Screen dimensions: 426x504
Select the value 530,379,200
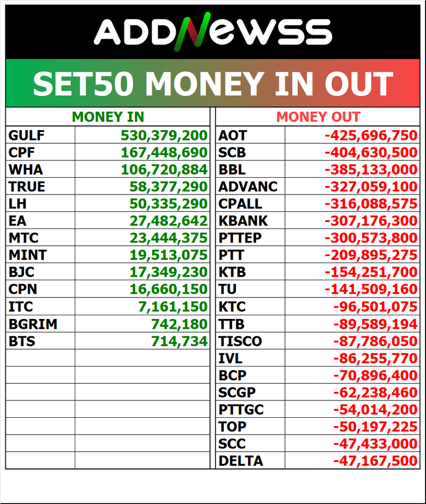(x=164, y=136)
